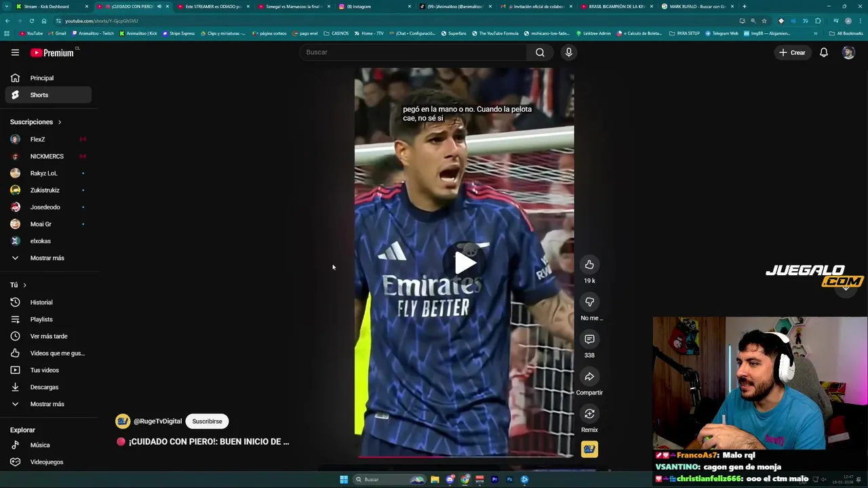Open Ver más tarde list

(48, 336)
